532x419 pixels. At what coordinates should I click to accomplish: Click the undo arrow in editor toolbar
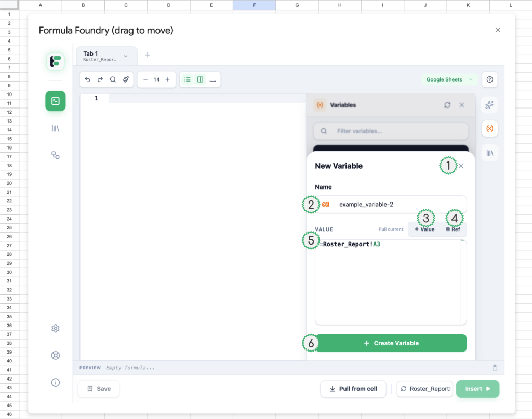coord(87,79)
